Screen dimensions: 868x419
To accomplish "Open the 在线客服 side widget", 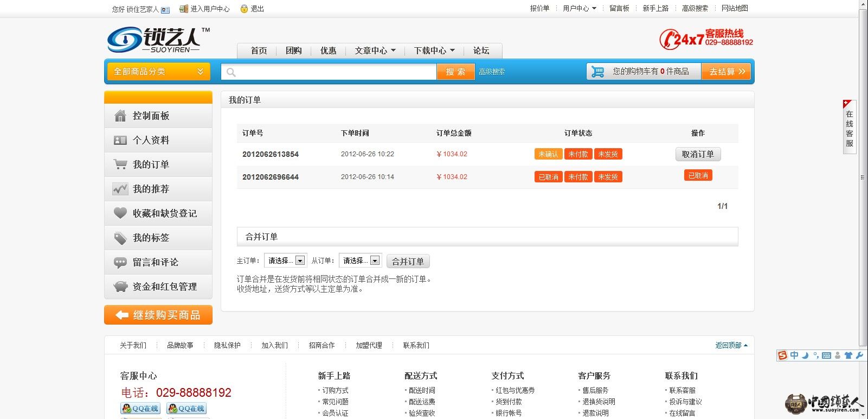I will [x=849, y=127].
